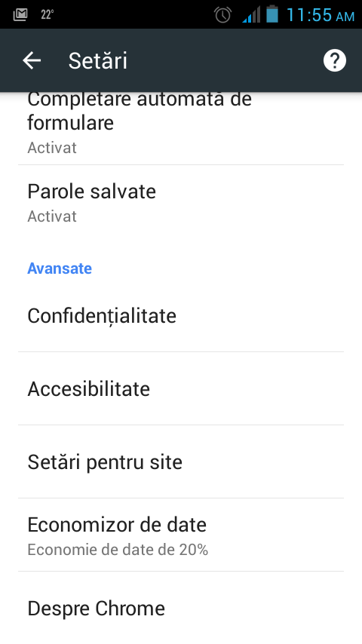Open Accesibilitate settings

pyautogui.click(x=181, y=388)
